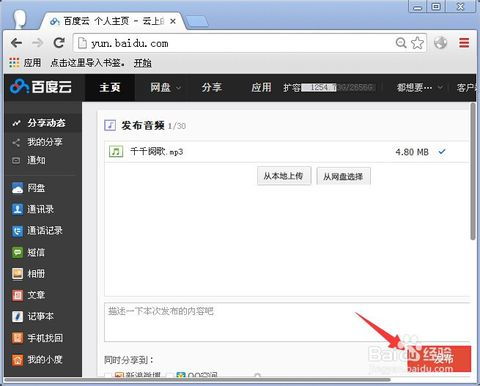480x386 pixels.
Task: Open 通话记录 call log icon
Action: coord(17,231)
